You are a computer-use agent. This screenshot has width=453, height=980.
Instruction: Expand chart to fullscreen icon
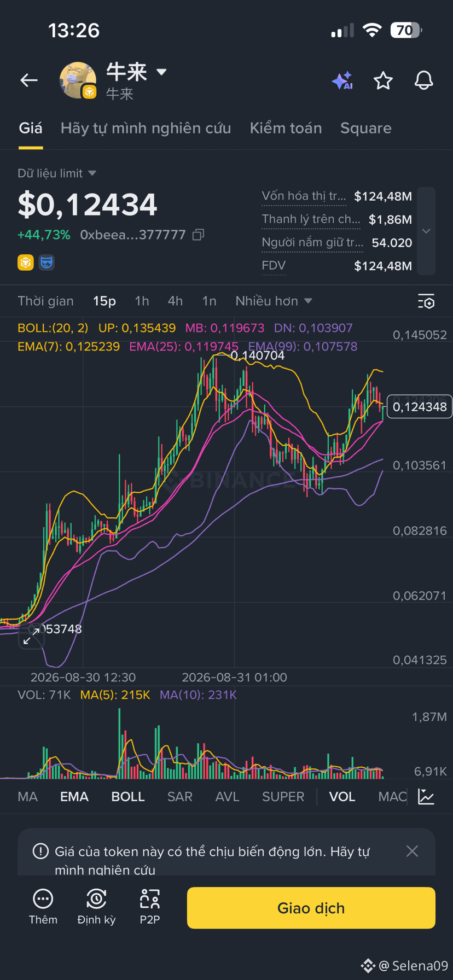(31, 636)
